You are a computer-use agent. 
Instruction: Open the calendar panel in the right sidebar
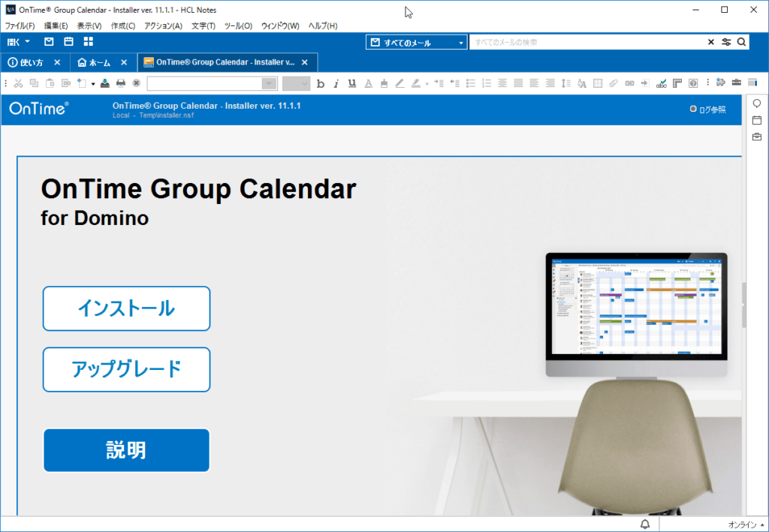tap(756, 120)
